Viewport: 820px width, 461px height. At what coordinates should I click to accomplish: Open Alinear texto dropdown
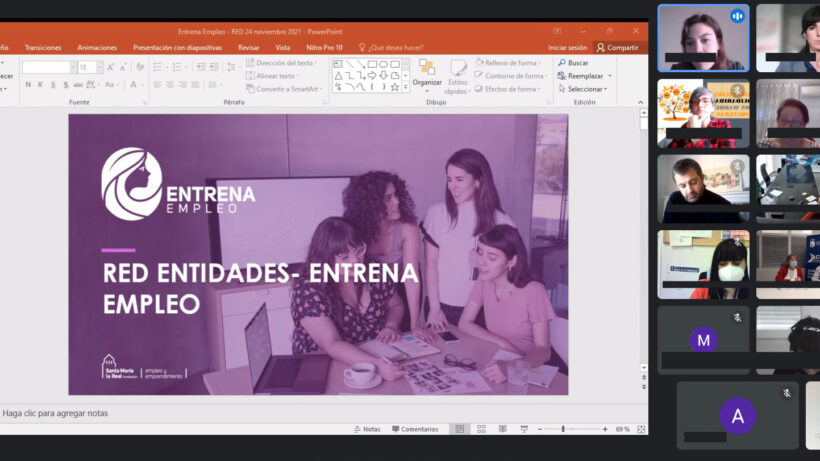[273, 76]
